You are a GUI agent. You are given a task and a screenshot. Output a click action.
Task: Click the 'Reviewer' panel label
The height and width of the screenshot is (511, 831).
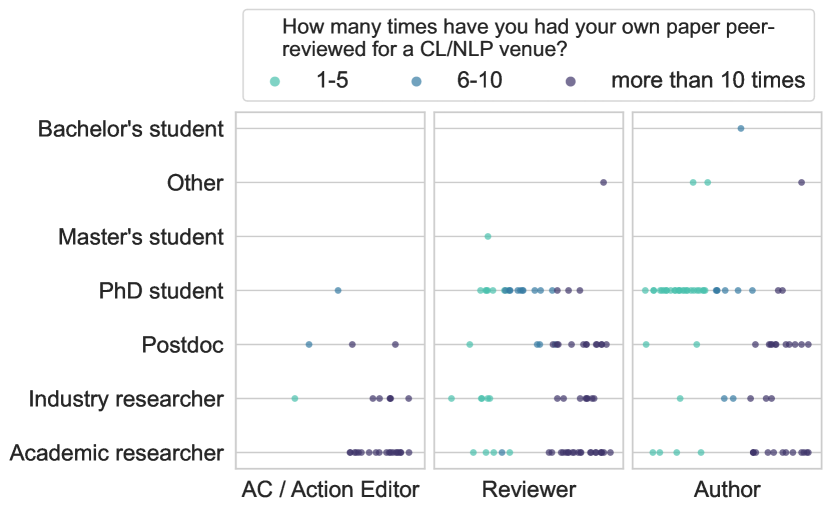coord(529,490)
